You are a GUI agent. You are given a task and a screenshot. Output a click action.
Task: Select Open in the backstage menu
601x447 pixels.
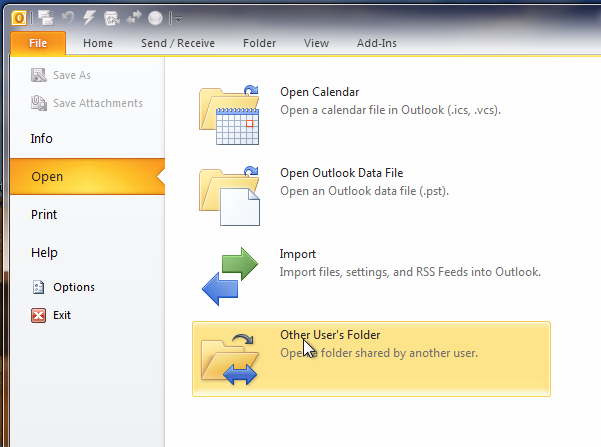click(x=87, y=177)
